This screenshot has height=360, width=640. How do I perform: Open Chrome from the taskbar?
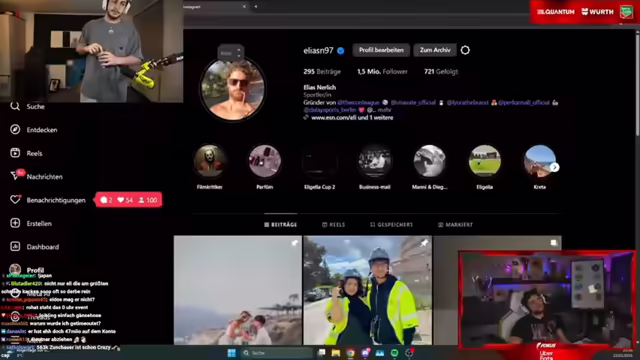pyautogui.click(x=351, y=353)
